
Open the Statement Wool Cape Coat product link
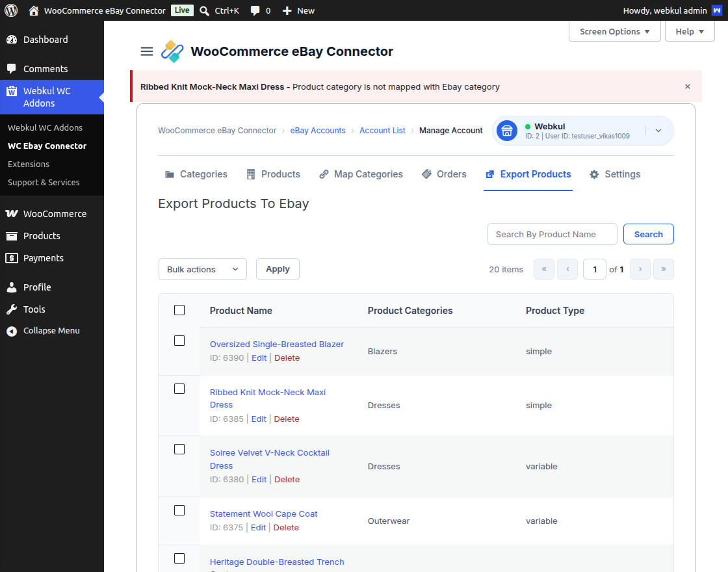264,514
